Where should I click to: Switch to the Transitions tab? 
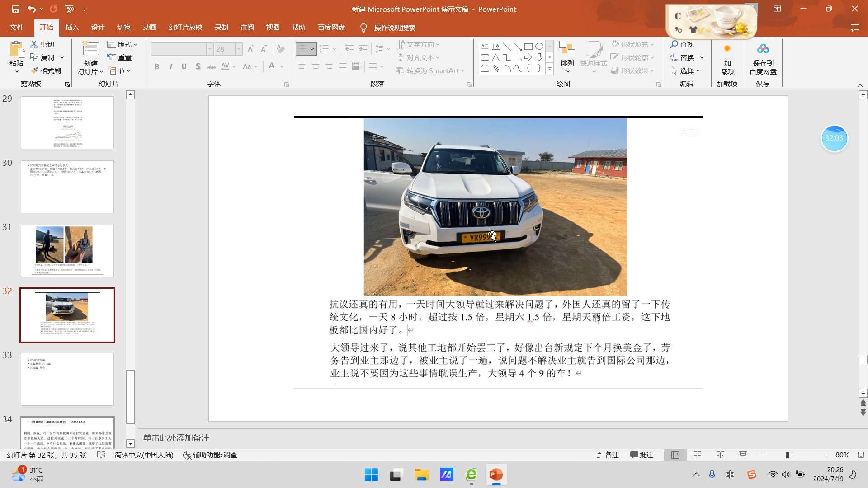(x=124, y=28)
